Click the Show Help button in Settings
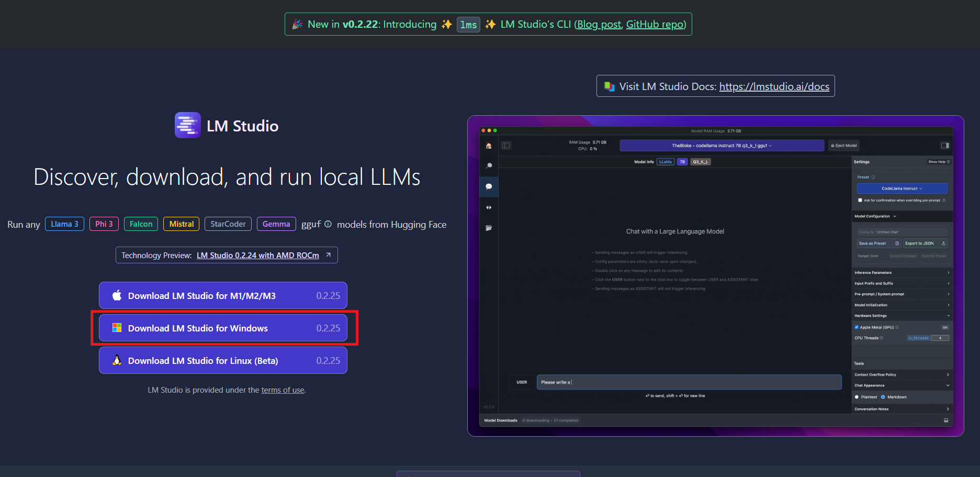980x477 pixels. click(939, 162)
